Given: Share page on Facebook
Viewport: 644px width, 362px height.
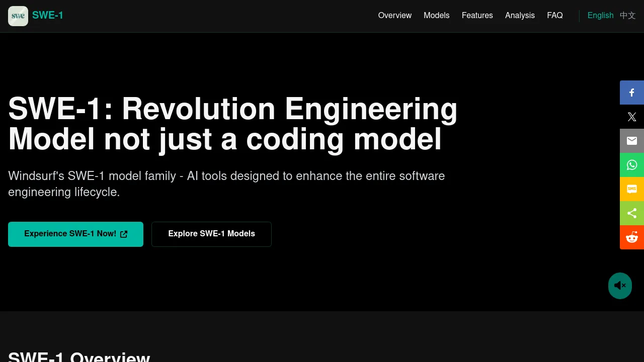Looking at the screenshot, I should (x=632, y=93).
